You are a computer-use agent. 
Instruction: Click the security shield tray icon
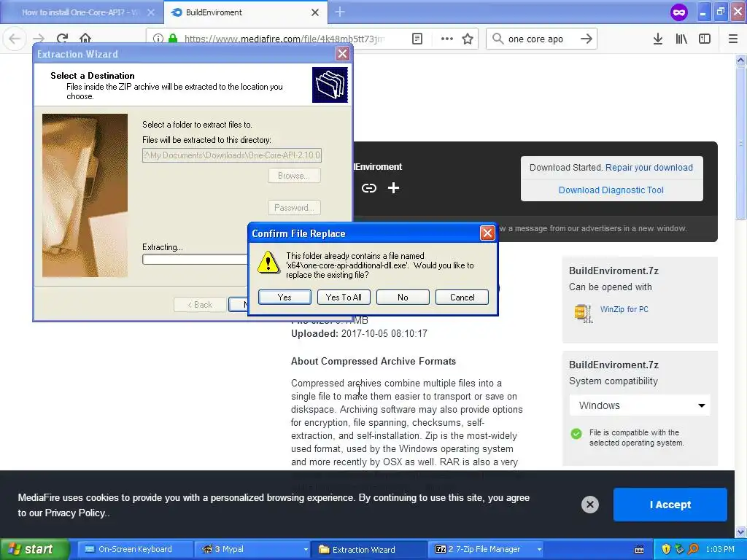(x=666, y=549)
